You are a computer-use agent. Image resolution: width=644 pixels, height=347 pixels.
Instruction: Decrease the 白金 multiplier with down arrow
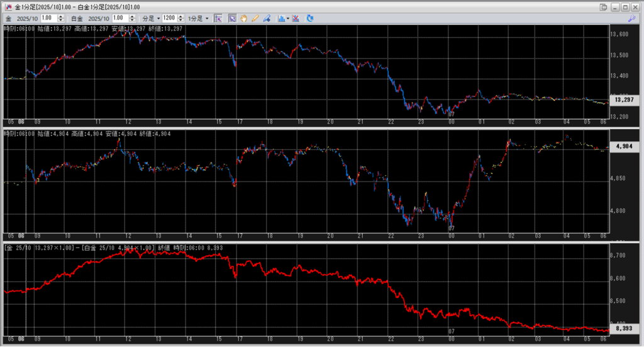134,20
